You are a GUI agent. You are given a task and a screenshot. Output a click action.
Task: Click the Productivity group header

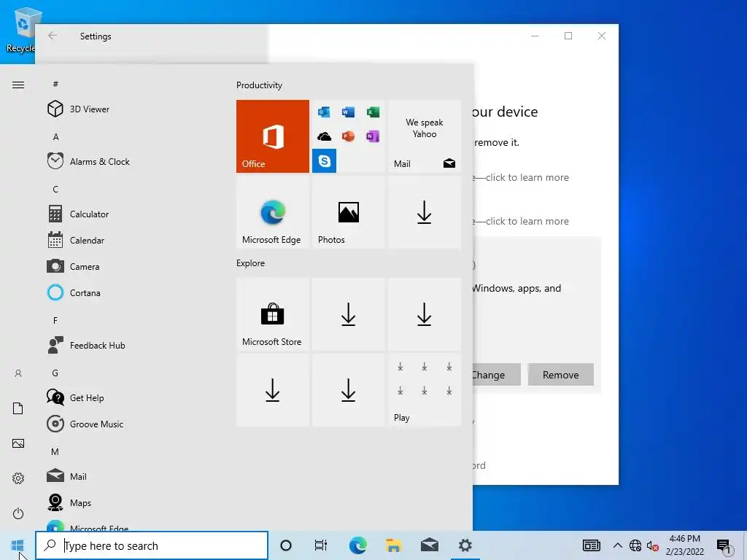(x=259, y=85)
